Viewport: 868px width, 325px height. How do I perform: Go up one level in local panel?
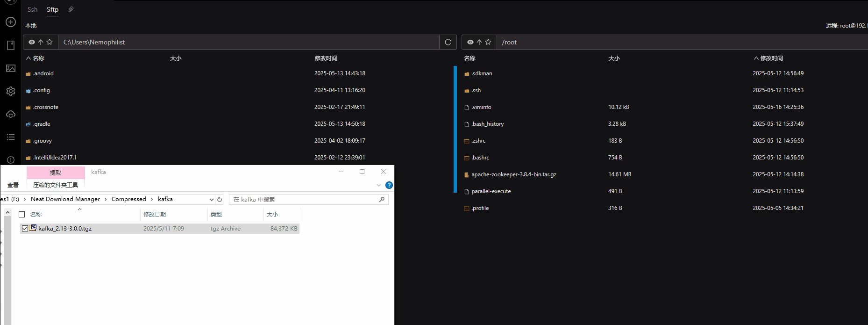(x=41, y=42)
